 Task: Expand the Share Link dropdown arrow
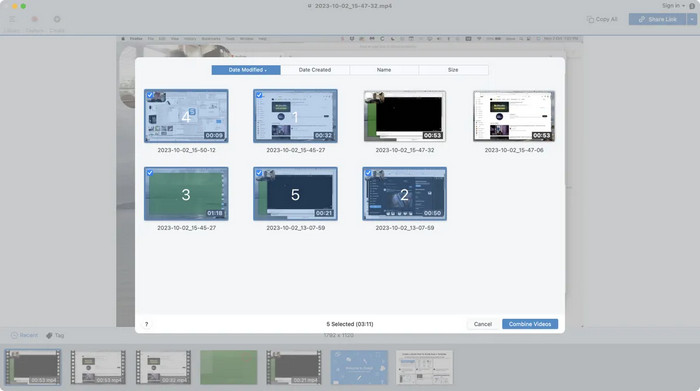click(x=692, y=19)
